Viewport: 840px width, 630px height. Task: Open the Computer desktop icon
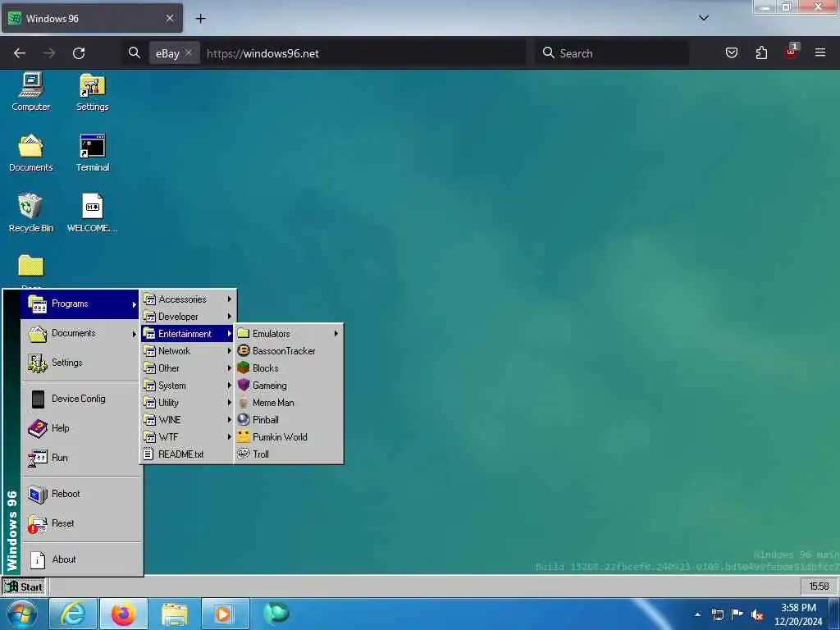point(31,92)
